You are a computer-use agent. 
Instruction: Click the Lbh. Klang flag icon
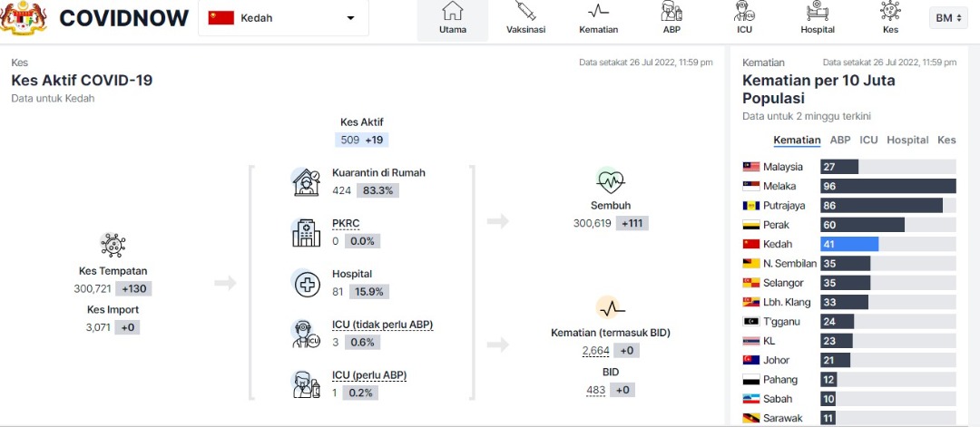pos(750,302)
